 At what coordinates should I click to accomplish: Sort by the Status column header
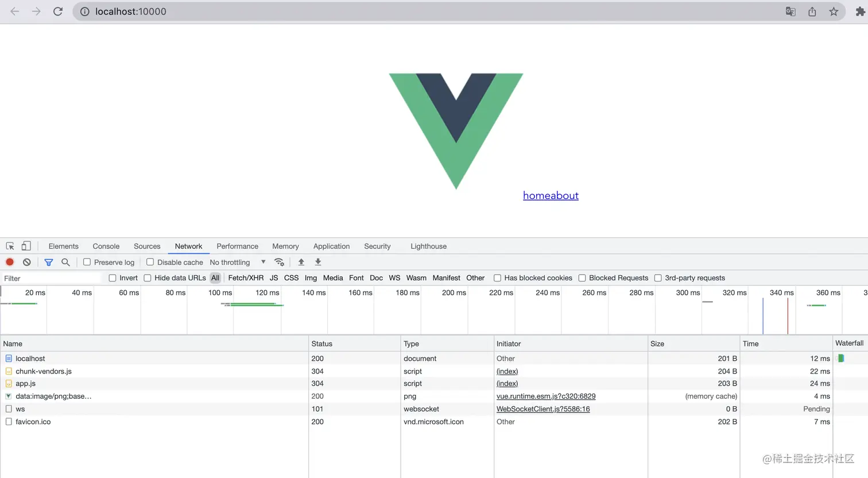coord(354,344)
